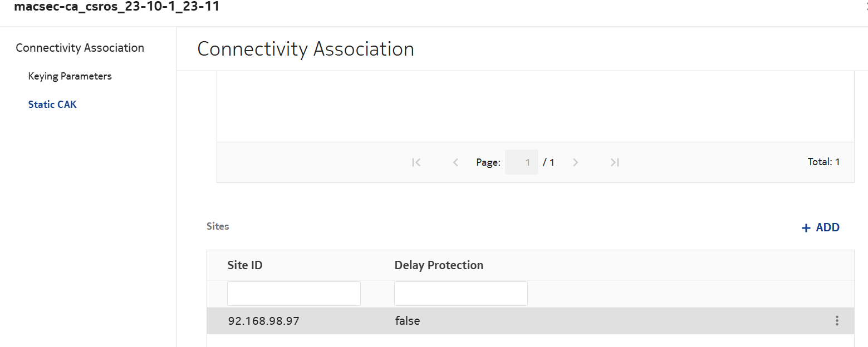Click the Sites section label
Viewport: 868px width, 347px height.
[x=218, y=226]
